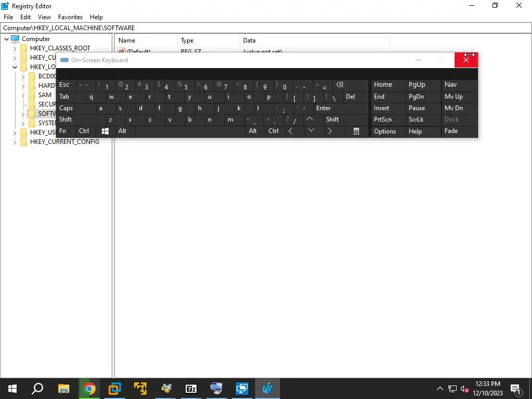Toggle the Fade key on the keyboard

coord(460,131)
